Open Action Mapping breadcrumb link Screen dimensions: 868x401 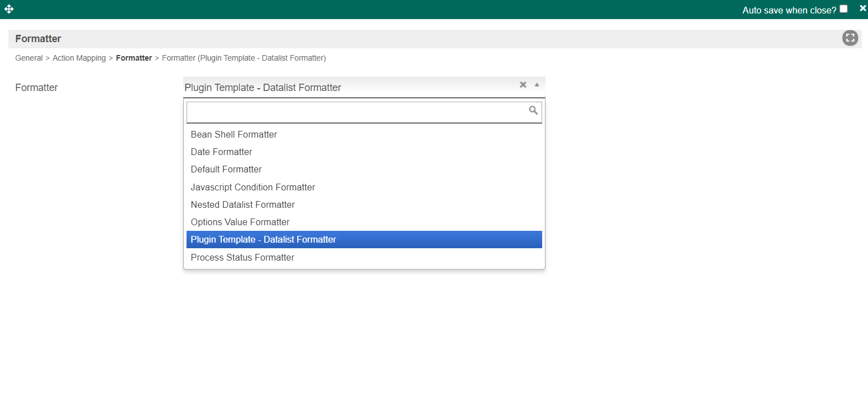79,58
